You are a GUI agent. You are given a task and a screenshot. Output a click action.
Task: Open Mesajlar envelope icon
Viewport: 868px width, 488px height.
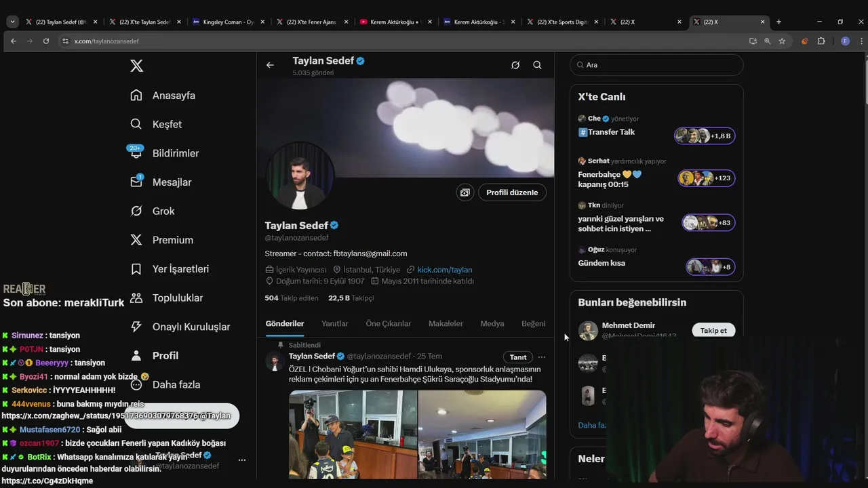136,182
